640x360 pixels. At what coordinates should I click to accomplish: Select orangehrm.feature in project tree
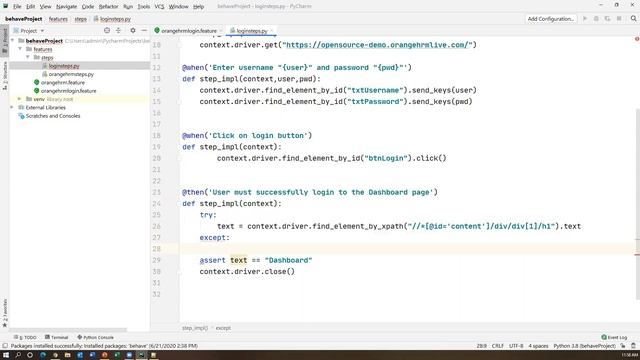[x=62, y=82]
